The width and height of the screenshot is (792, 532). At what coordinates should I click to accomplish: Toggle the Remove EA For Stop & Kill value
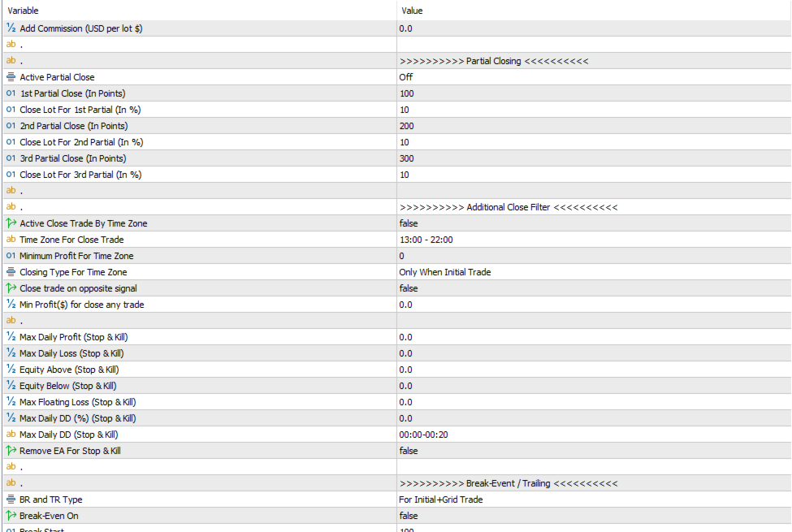click(409, 451)
